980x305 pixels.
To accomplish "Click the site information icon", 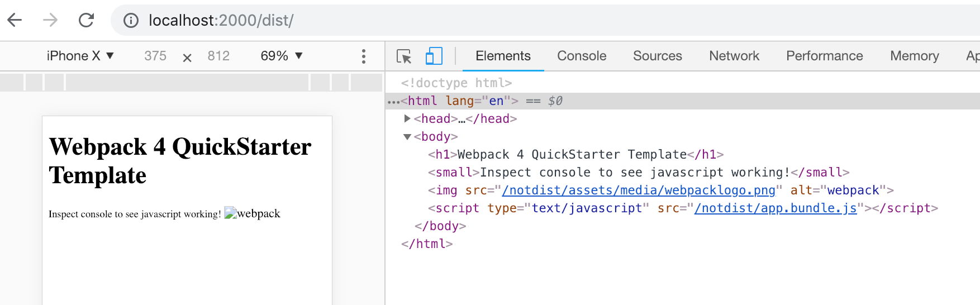I will click(131, 21).
